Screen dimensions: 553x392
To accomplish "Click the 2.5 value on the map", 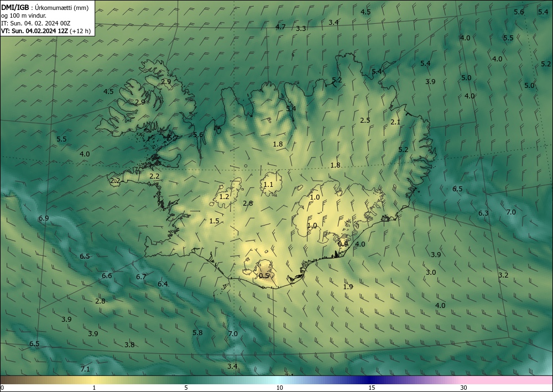I will (365, 120).
